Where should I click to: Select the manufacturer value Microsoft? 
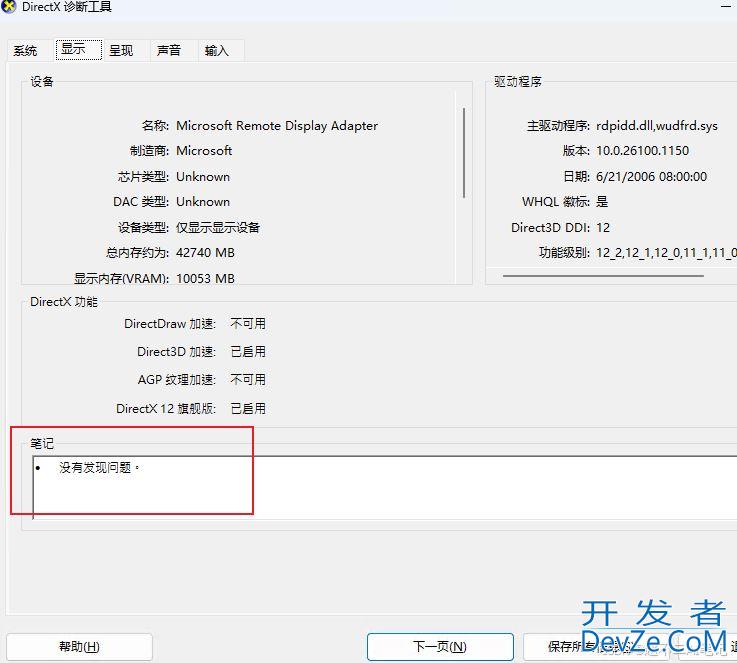click(x=204, y=151)
